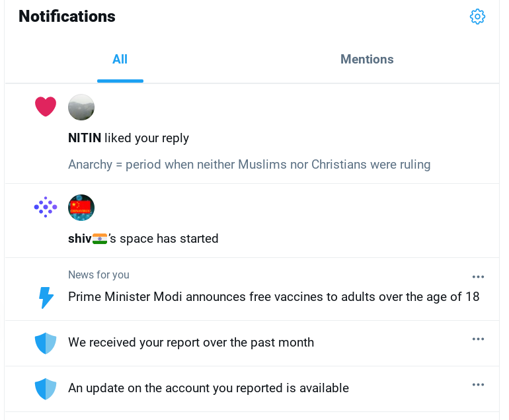The width and height of the screenshot is (509, 420).
Task: Open notification settings gear icon
Action: point(477,17)
